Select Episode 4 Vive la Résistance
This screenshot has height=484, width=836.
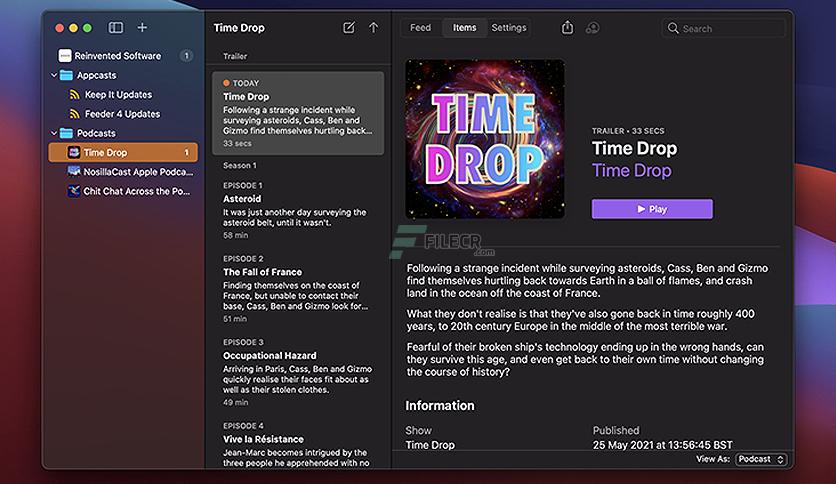[298, 444]
